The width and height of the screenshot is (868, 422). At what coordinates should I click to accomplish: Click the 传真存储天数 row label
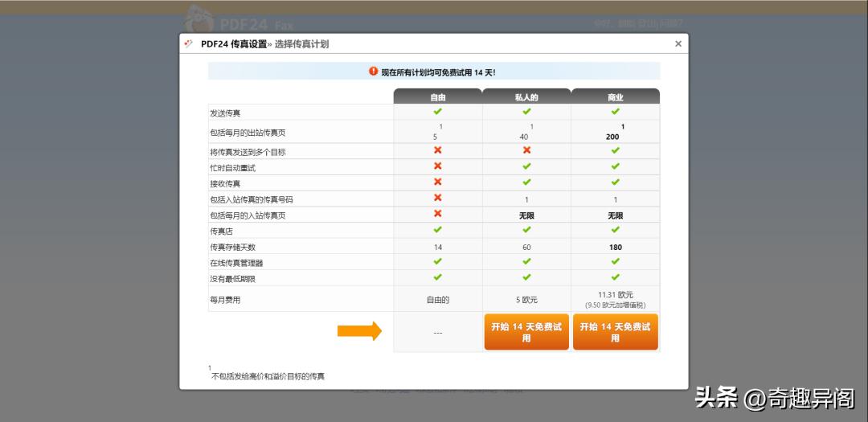(x=232, y=247)
